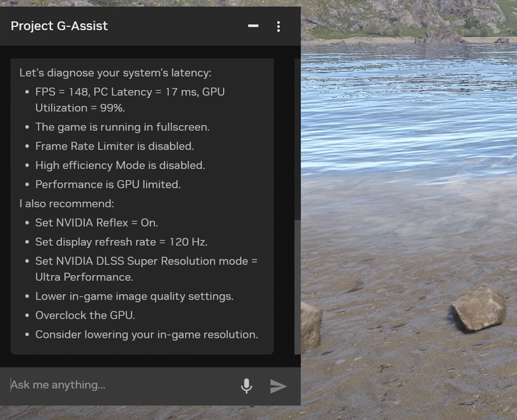517x420 pixels.
Task: Click 'Lower in-game image quality settings' line
Action: [134, 296]
